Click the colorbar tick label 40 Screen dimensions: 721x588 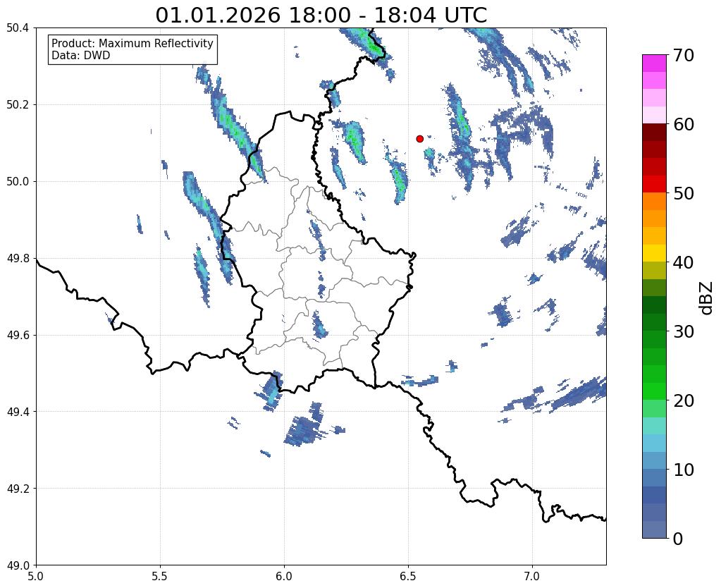click(683, 262)
